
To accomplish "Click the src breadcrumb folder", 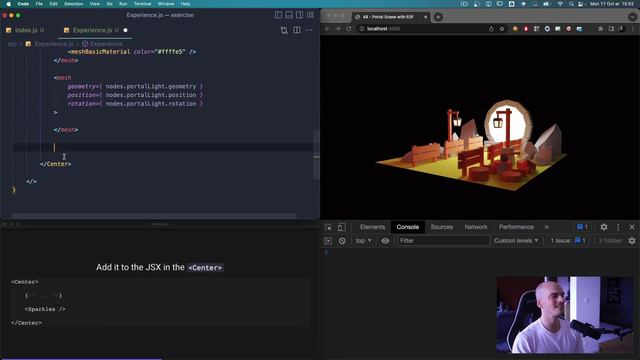I will pos(12,44).
